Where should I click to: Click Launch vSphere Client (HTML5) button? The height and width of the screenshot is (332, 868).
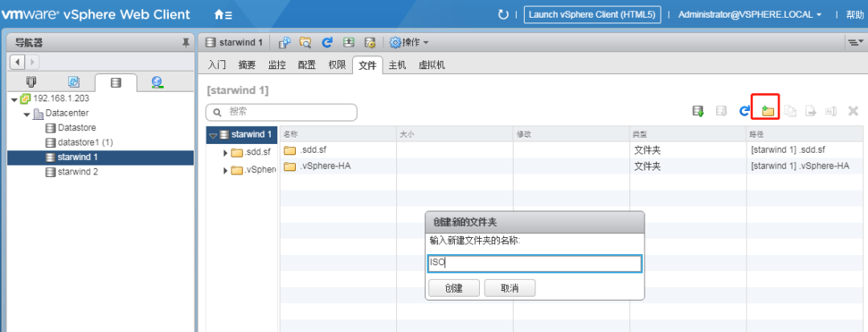(x=592, y=15)
